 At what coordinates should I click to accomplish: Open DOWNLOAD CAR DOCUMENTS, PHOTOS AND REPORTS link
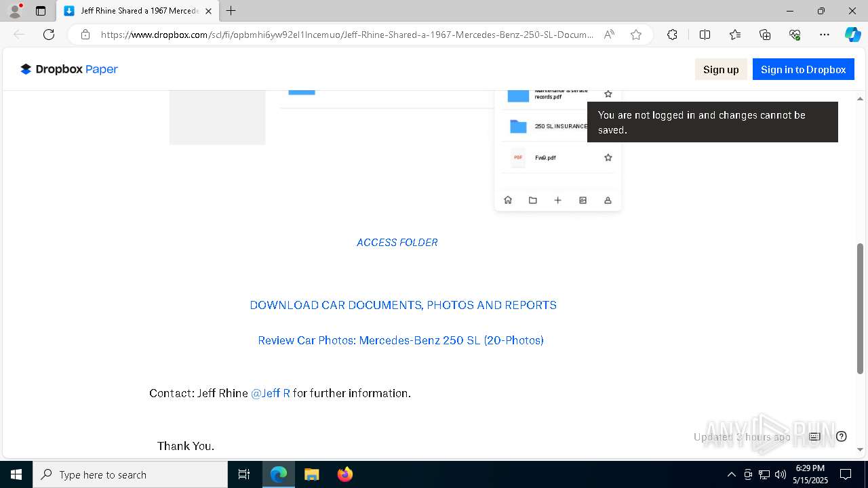403,305
